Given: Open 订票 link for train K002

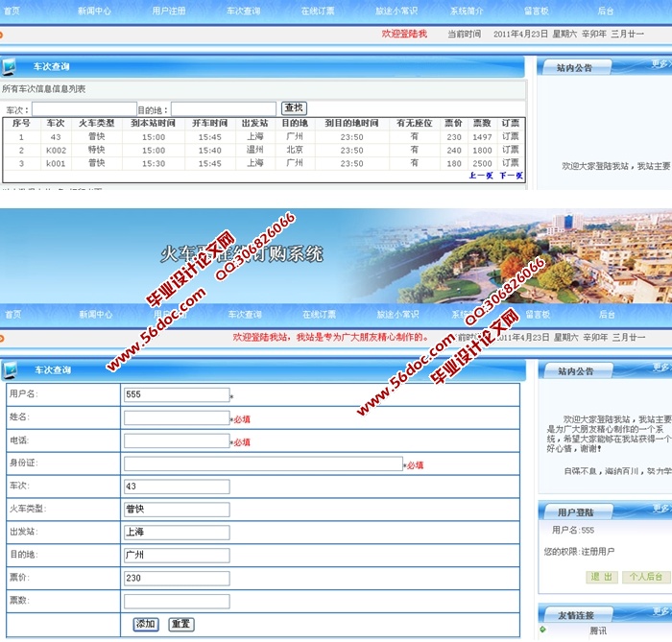Looking at the screenshot, I should [510, 151].
